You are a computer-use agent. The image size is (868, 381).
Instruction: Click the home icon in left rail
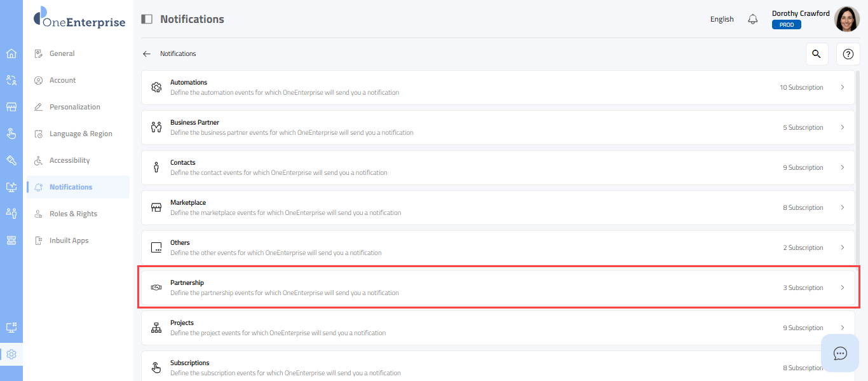coord(11,53)
